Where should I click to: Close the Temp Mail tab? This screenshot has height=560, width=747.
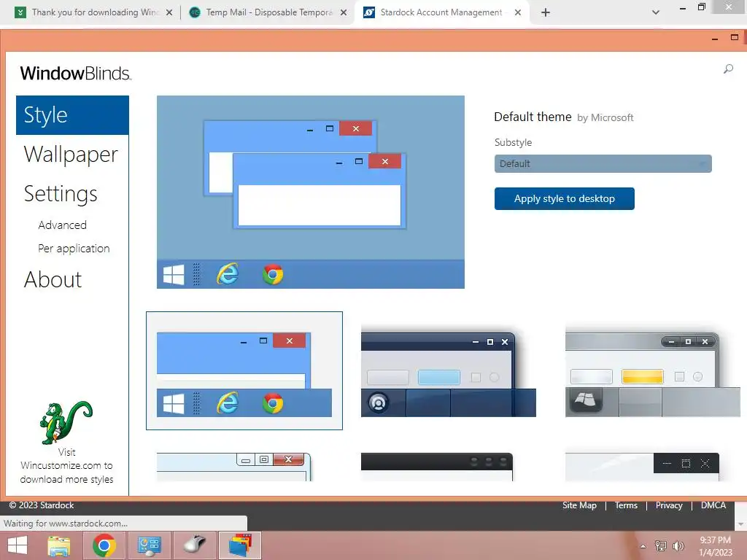click(x=344, y=13)
